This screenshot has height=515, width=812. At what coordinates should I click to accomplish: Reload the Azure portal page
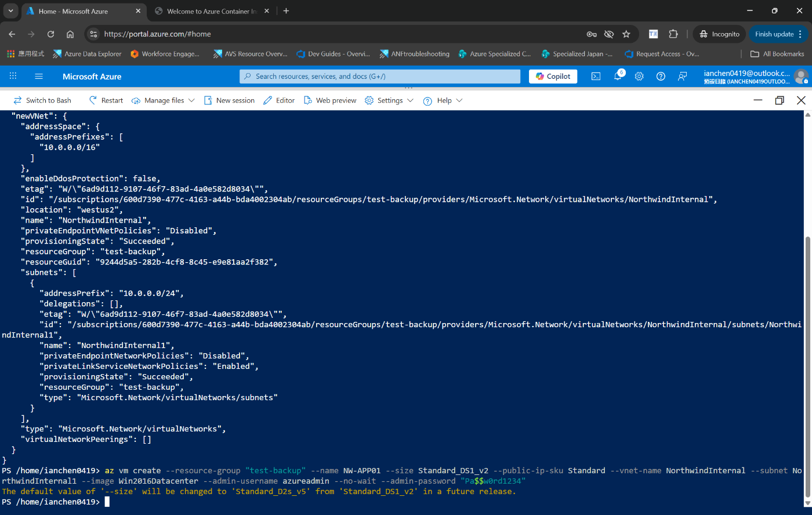click(x=50, y=34)
